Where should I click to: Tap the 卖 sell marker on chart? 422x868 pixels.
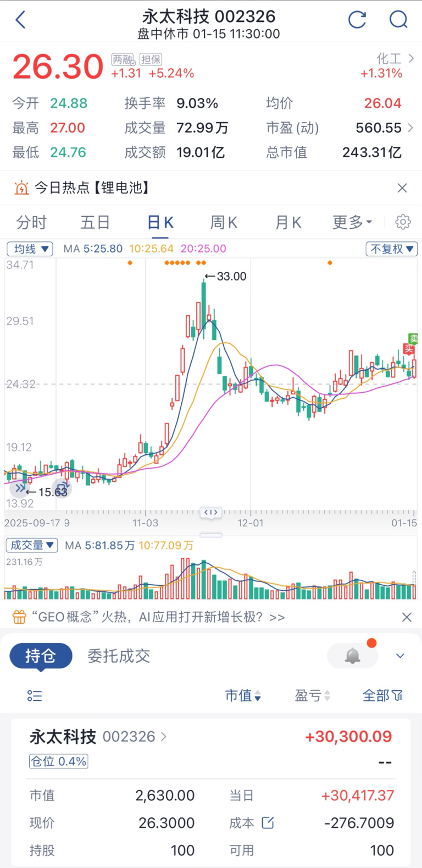[413, 338]
